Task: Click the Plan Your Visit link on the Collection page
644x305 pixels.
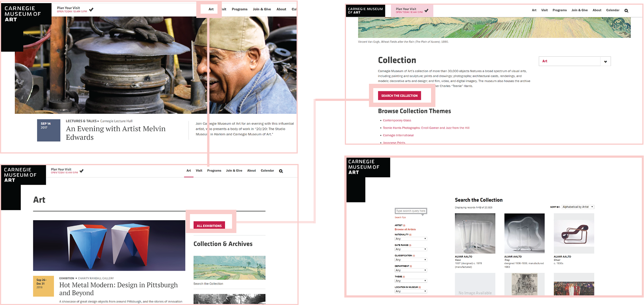Action: pos(406,9)
